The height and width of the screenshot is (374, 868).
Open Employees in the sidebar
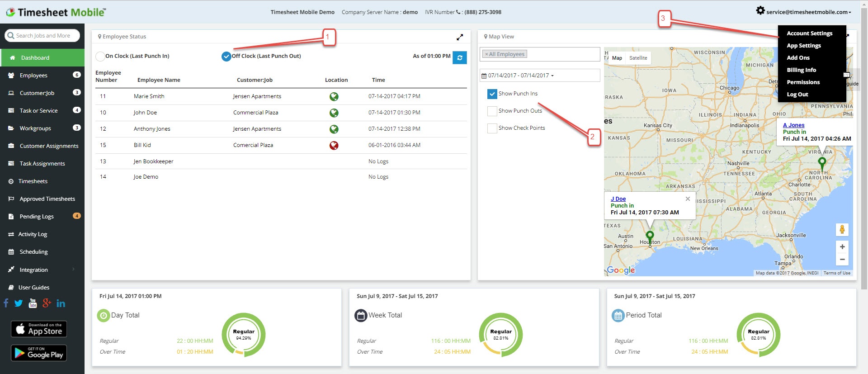42,75
